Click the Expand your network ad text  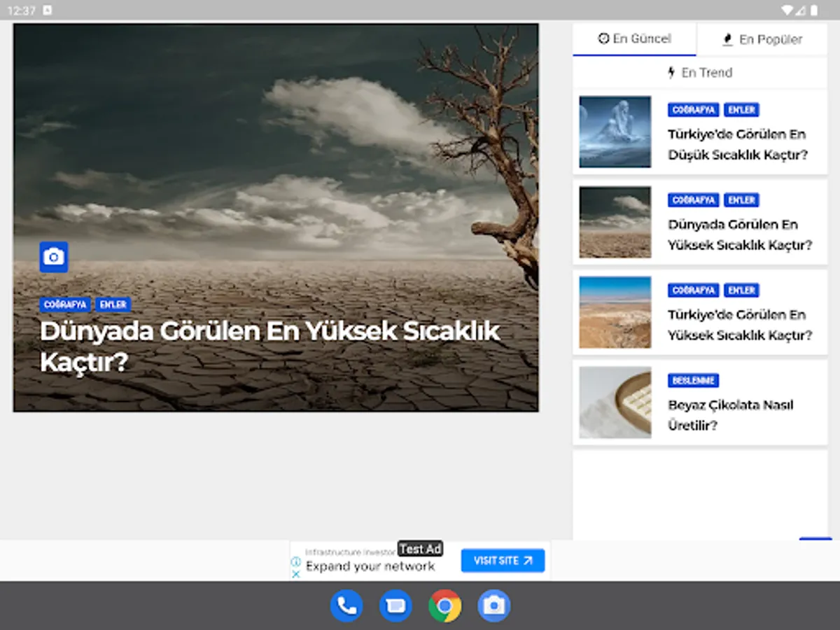[x=370, y=566]
